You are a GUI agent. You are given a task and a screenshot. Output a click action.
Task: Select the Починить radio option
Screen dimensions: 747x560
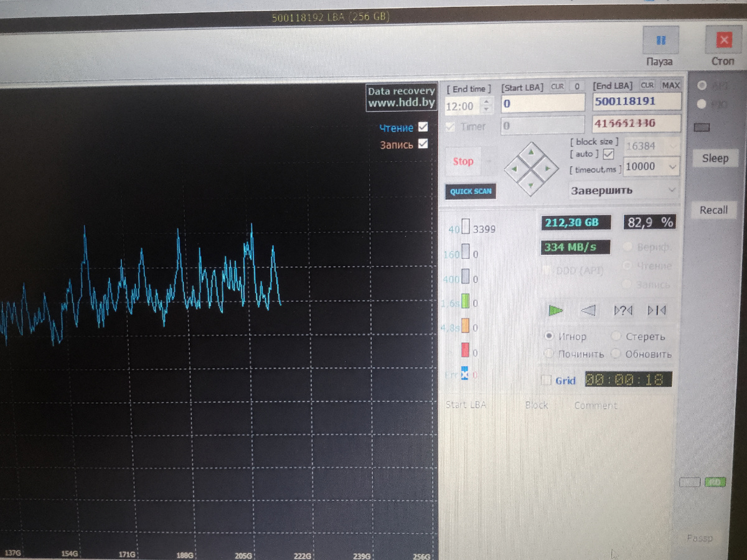tap(549, 353)
